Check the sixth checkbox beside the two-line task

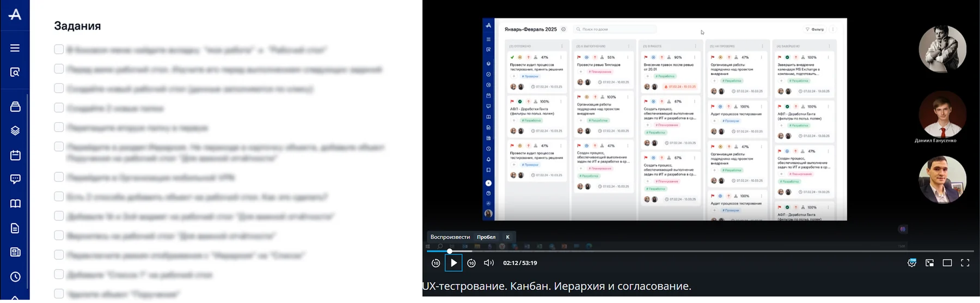pyautogui.click(x=59, y=147)
